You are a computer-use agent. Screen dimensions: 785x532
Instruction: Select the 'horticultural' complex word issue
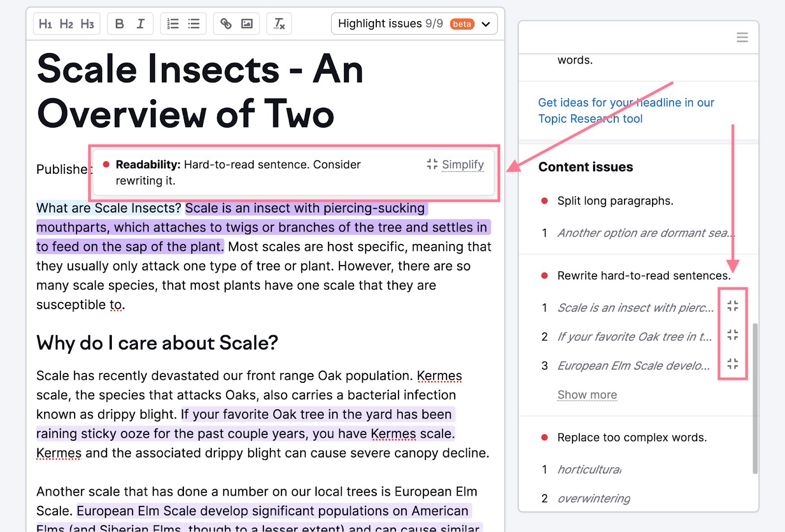click(589, 470)
